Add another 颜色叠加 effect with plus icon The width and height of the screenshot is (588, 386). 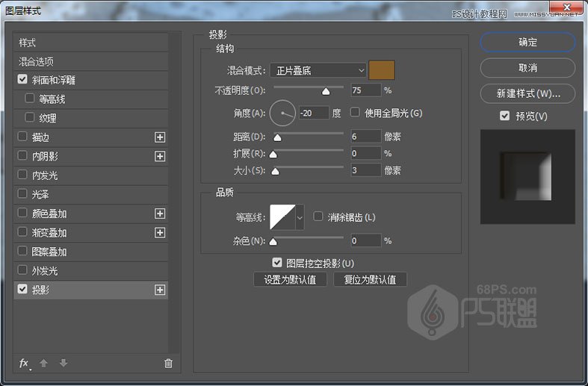[x=160, y=214]
